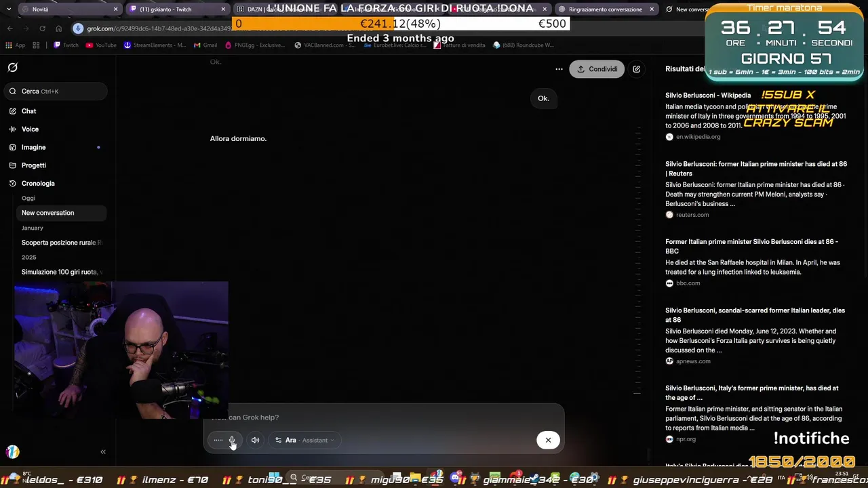Click the user avatar at sidebar bottom
Screen dimensions: 868x488
pos(13,451)
